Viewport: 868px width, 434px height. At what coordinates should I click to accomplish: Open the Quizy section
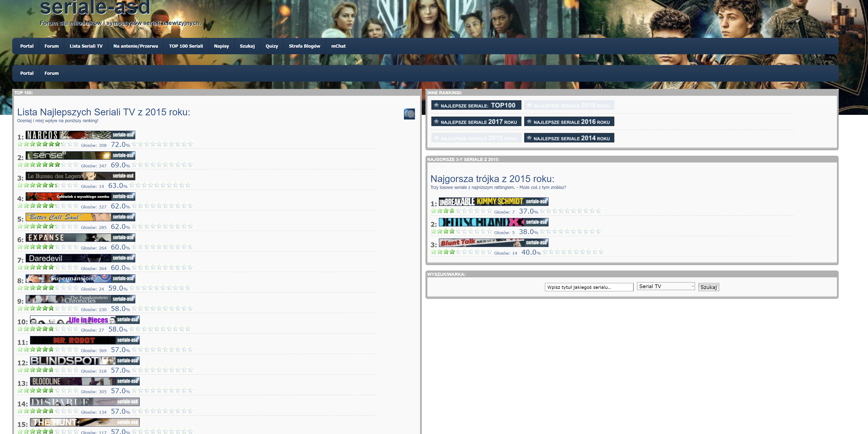pyautogui.click(x=271, y=46)
